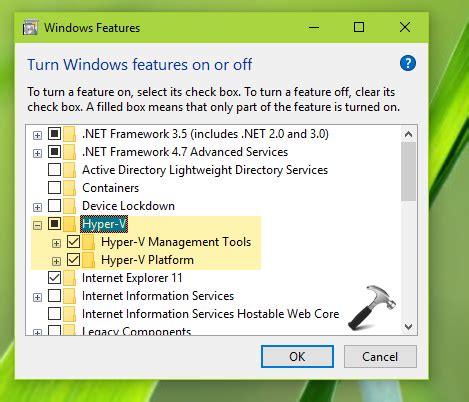The width and height of the screenshot is (469, 402).
Task: Select Active Directory Lightweight Directory Services label
Action: pyautogui.click(x=205, y=170)
